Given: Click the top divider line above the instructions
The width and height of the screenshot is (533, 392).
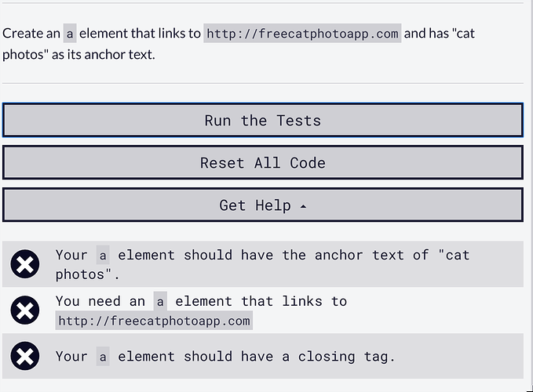Looking at the screenshot, I should point(262,3).
